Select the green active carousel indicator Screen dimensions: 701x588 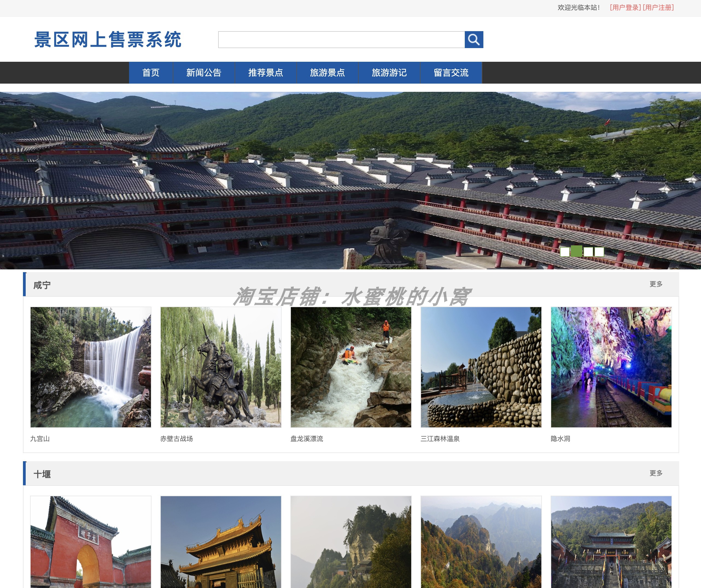[577, 251]
